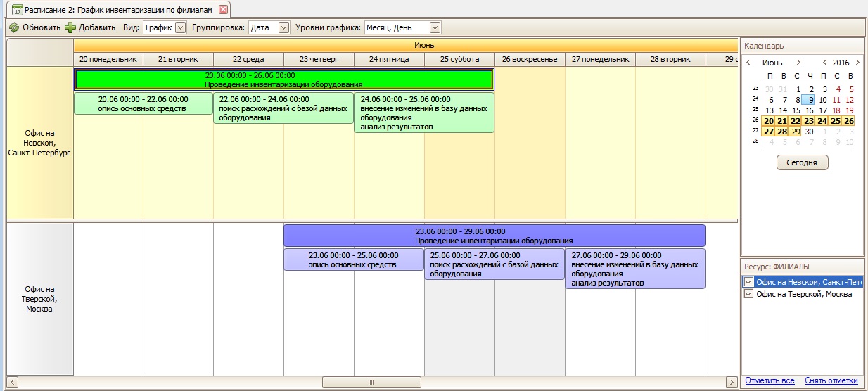Select day 12 in the mini calendar
This screenshot has width=868, height=391.
(x=849, y=100)
